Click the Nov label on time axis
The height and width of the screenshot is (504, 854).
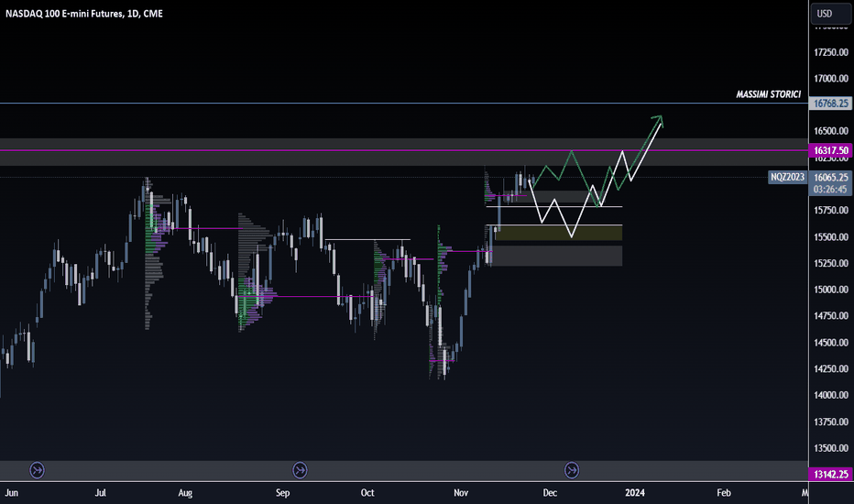pyautogui.click(x=461, y=493)
